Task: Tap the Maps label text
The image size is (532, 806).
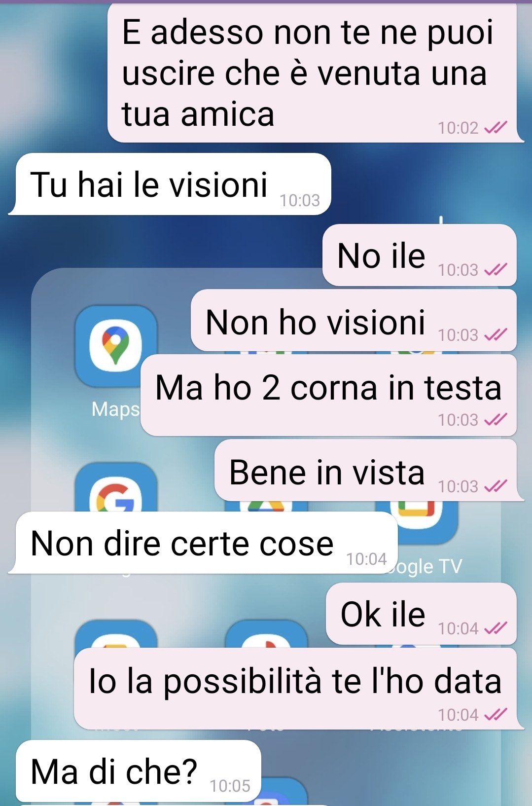Action: point(116,409)
